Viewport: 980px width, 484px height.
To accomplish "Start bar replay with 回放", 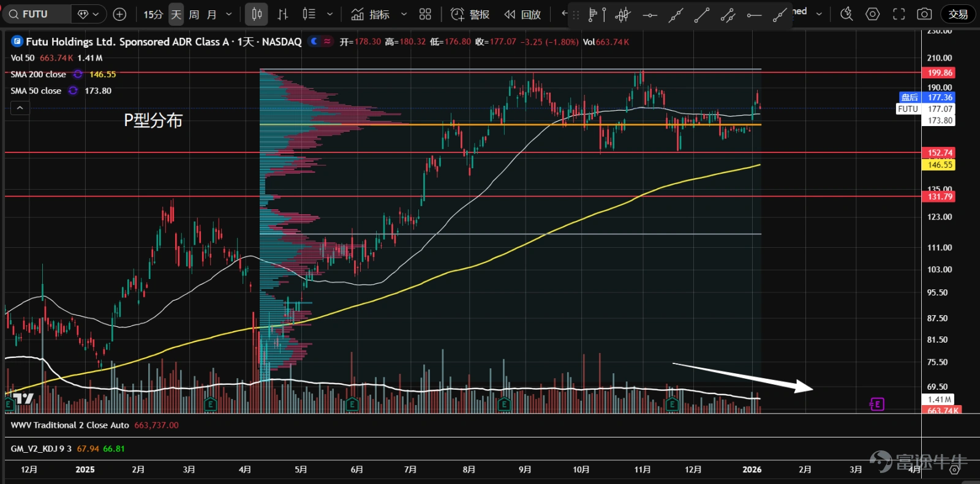I will pyautogui.click(x=522, y=14).
